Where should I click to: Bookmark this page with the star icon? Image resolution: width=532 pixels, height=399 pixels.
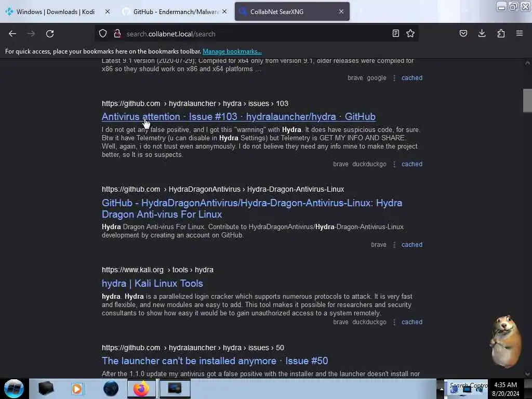[x=410, y=33]
